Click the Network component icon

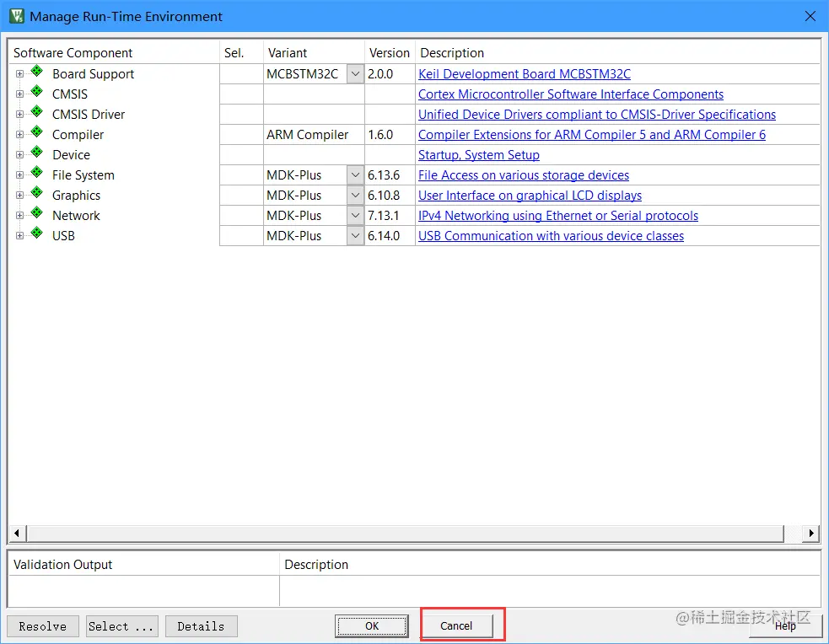coord(37,212)
